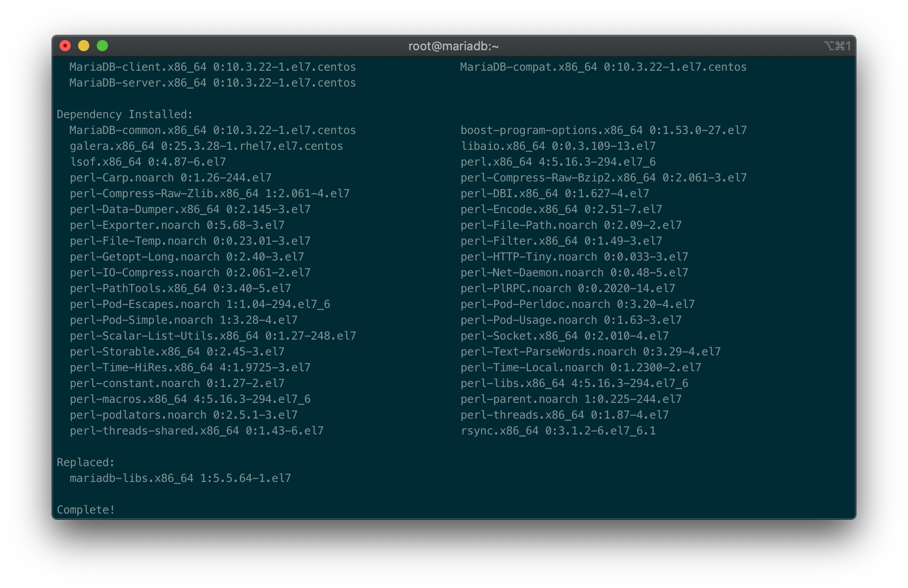Click the rsync.x86_64 package entry
The width and height of the screenshot is (908, 588).
click(558, 431)
